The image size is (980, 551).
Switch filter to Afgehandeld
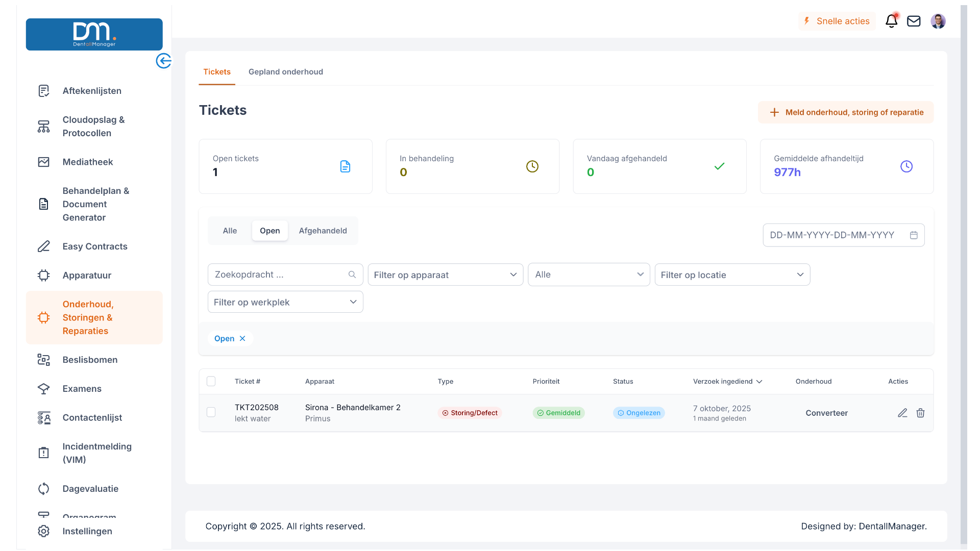click(323, 231)
